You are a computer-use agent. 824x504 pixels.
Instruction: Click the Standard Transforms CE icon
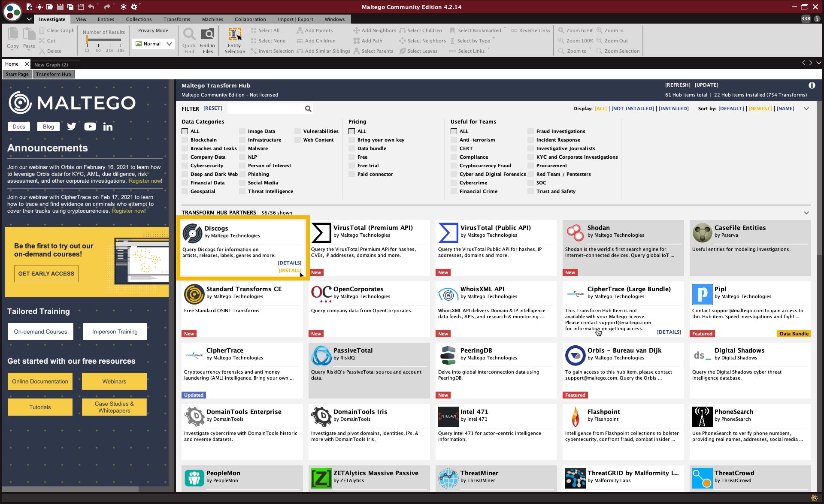click(194, 294)
